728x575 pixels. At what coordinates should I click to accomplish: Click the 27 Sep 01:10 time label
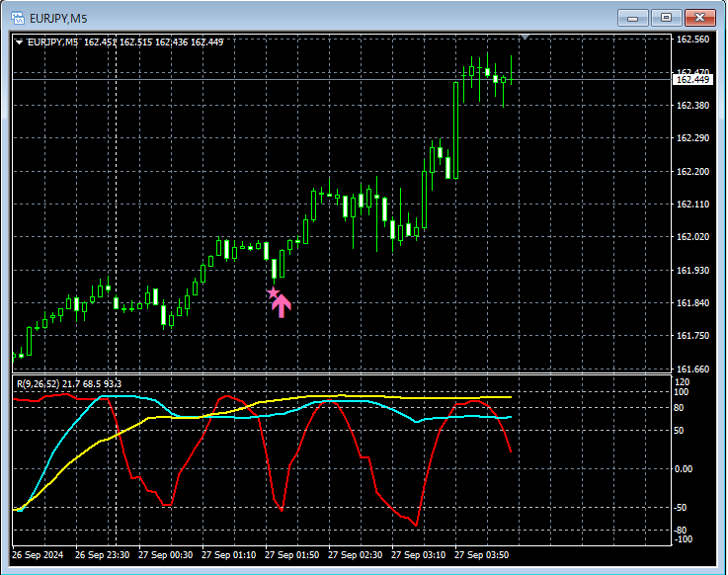click(228, 555)
